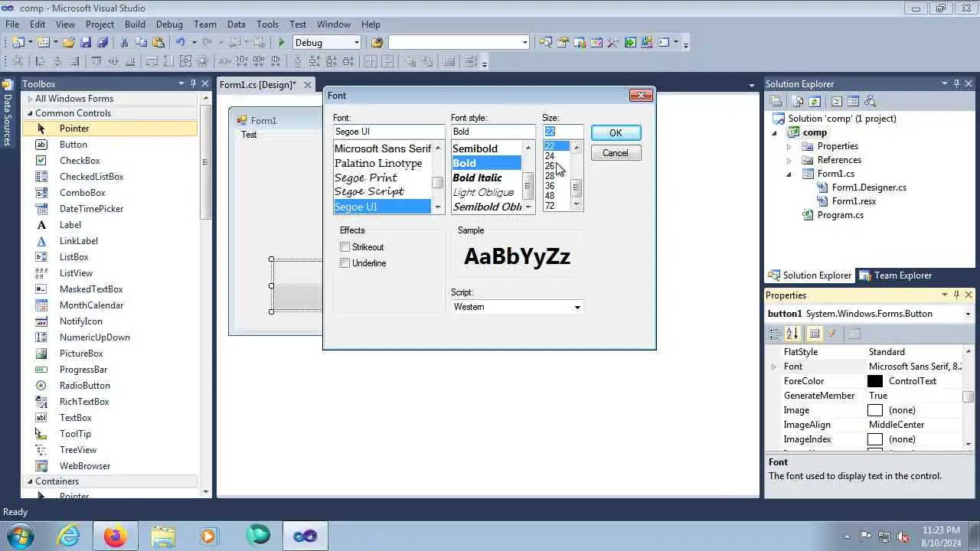Click the hammer and wrench toolbar icon

coord(612,43)
